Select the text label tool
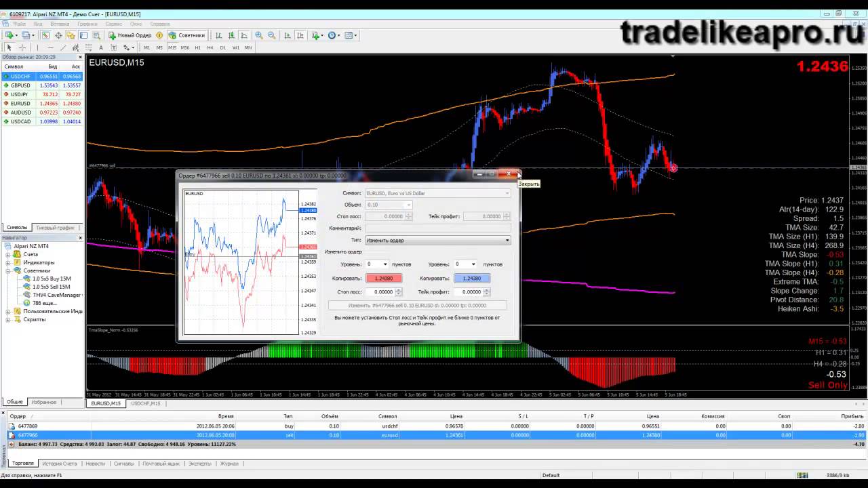The height and width of the screenshot is (488, 868). point(114,47)
